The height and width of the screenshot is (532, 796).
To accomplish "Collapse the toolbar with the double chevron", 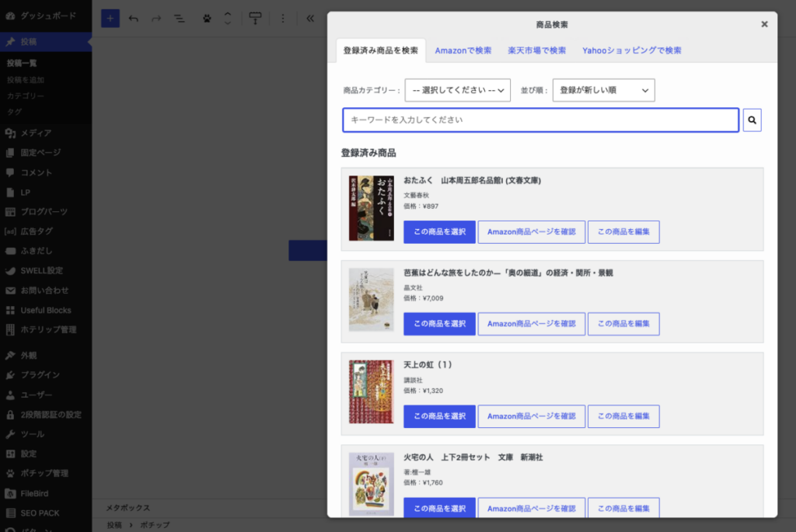I will (310, 19).
